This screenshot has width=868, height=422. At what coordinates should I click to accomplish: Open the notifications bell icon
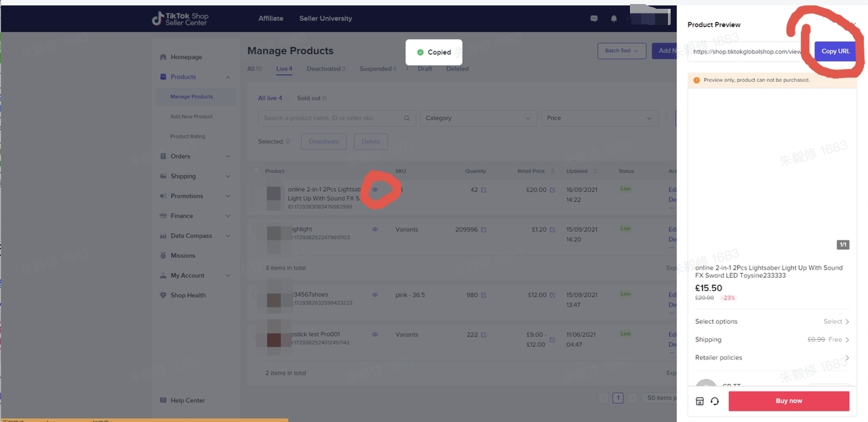coord(614,18)
